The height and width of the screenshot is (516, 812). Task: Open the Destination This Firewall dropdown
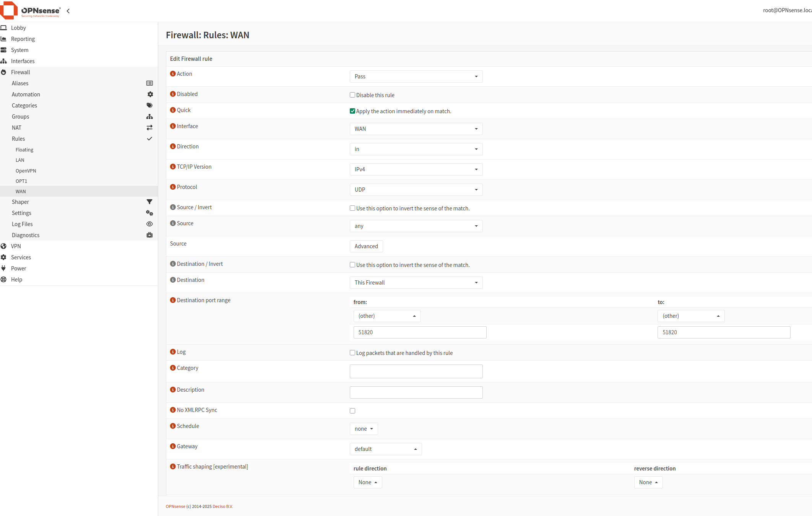point(416,283)
